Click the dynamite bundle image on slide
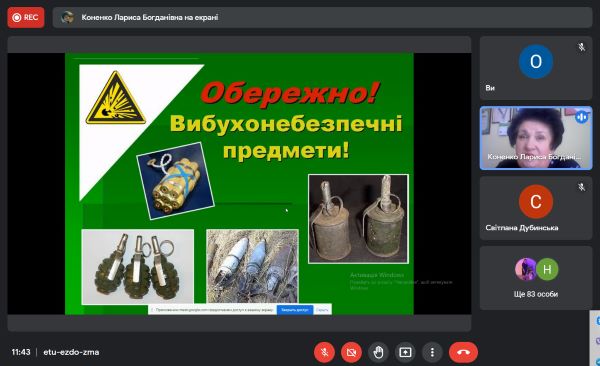 [175, 181]
